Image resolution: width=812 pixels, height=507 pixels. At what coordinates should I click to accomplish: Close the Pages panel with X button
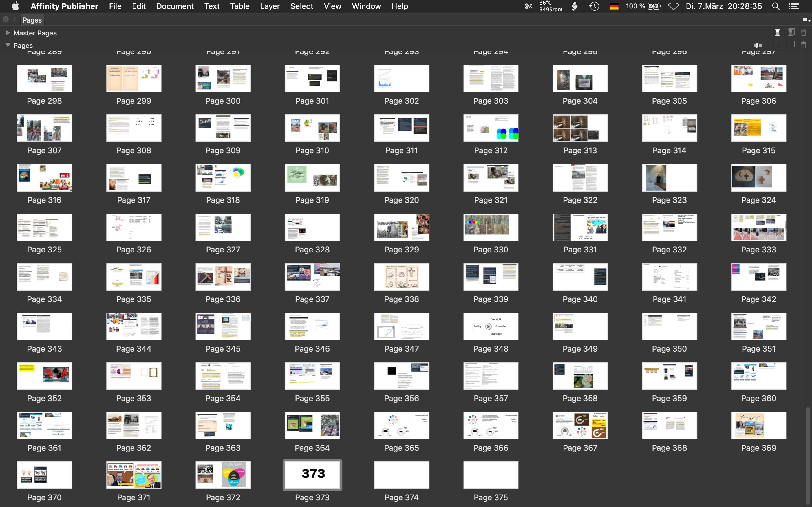[6, 19]
